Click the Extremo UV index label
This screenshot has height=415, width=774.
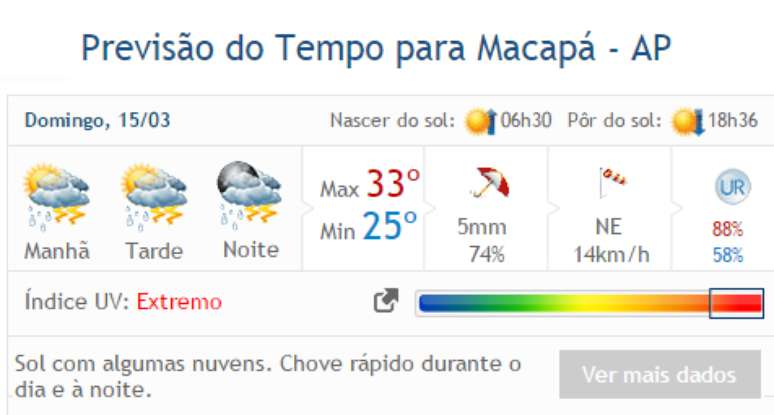[179, 302]
